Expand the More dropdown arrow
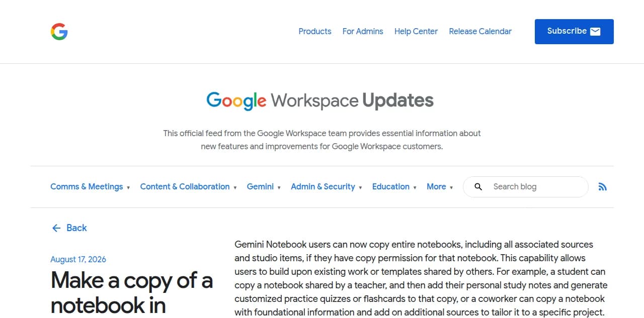Viewport: 644px width, 318px height. pos(451,188)
